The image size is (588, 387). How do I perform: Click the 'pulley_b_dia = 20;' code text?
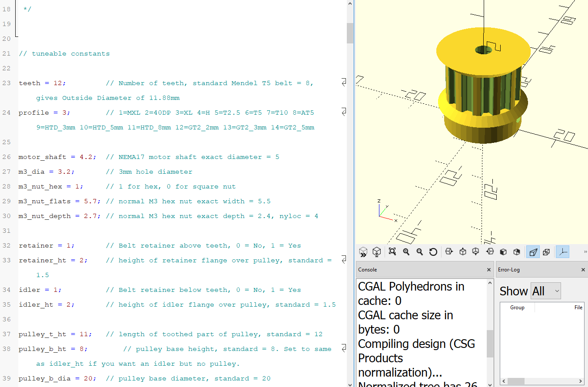[x=57, y=378]
